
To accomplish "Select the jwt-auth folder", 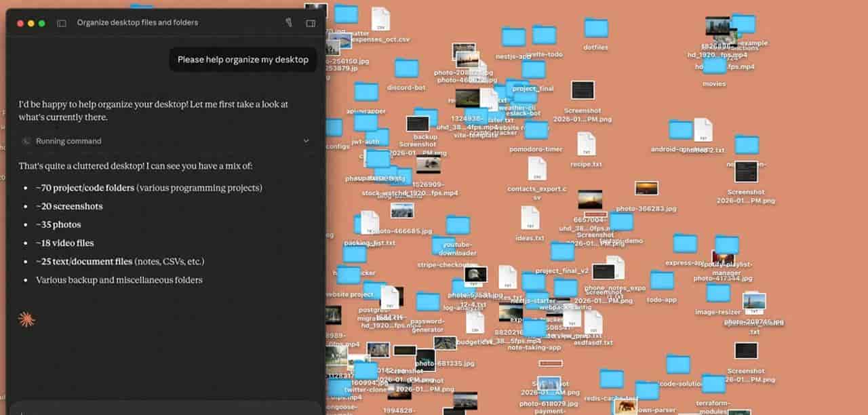I will coord(366,123).
